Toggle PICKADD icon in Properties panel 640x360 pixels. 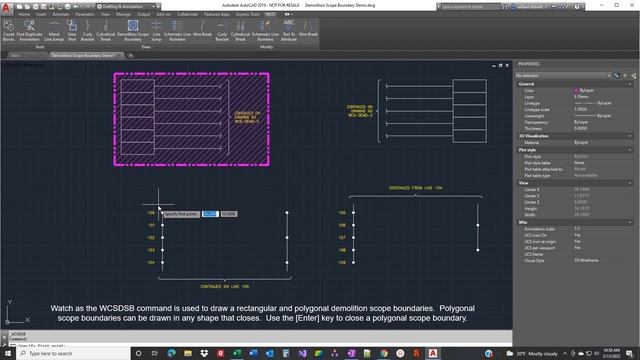click(617, 76)
